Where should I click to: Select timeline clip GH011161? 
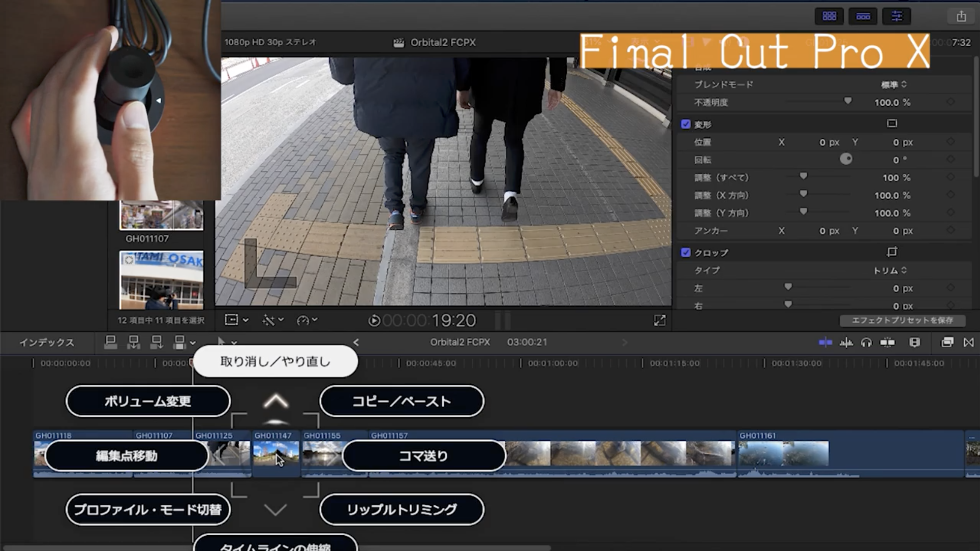[851, 454]
